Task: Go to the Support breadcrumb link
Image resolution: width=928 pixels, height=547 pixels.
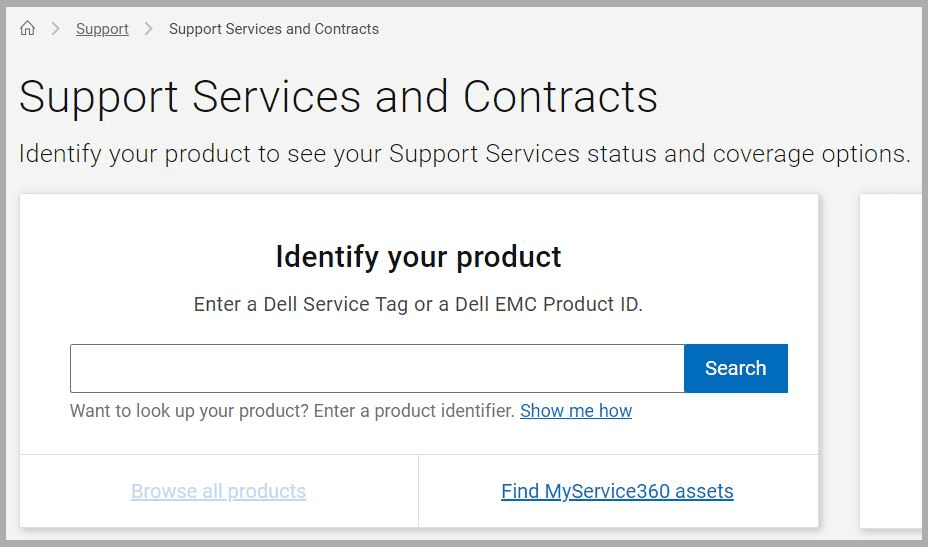Action: click(102, 29)
